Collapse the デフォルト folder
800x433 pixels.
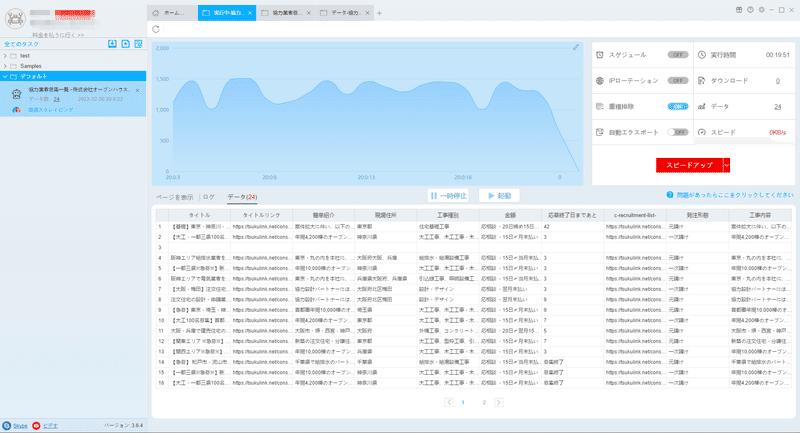click(x=5, y=77)
